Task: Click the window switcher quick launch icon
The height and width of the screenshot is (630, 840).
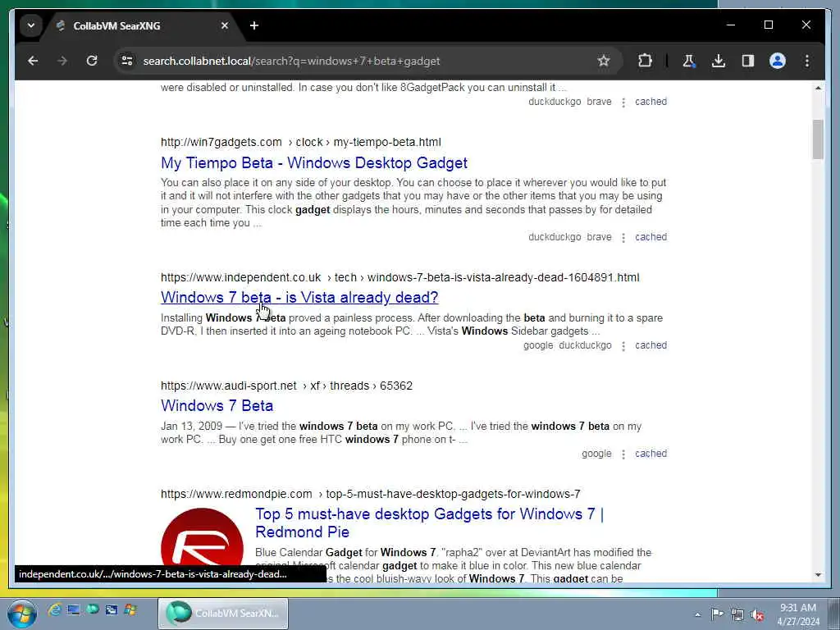Action: [x=112, y=609]
